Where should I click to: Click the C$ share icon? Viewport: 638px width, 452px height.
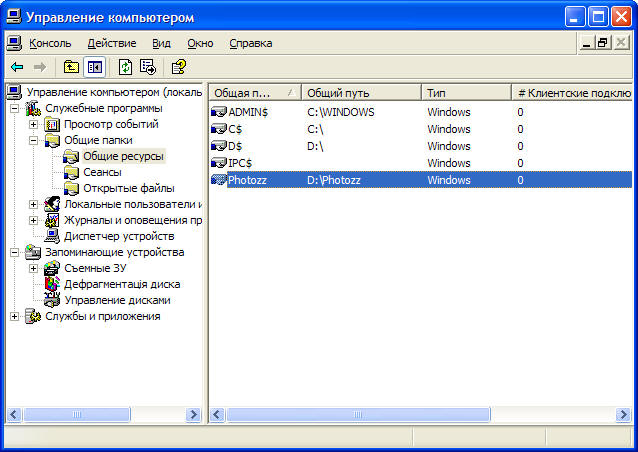tap(219, 129)
